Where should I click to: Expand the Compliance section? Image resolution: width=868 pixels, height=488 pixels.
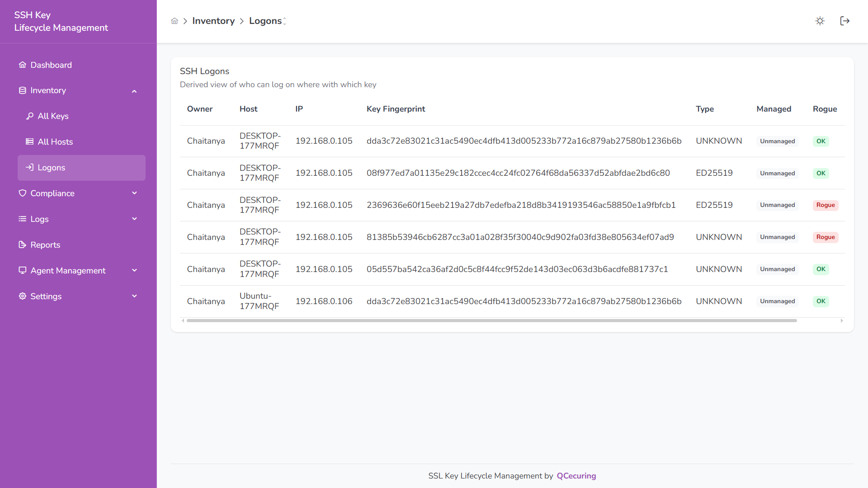[x=134, y=193]
